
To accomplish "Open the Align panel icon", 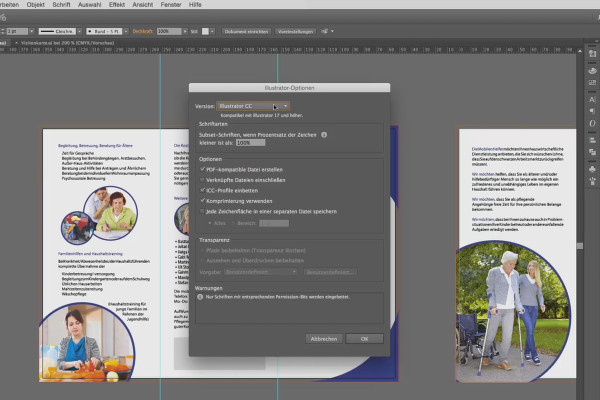I will (x=592, y=140).
